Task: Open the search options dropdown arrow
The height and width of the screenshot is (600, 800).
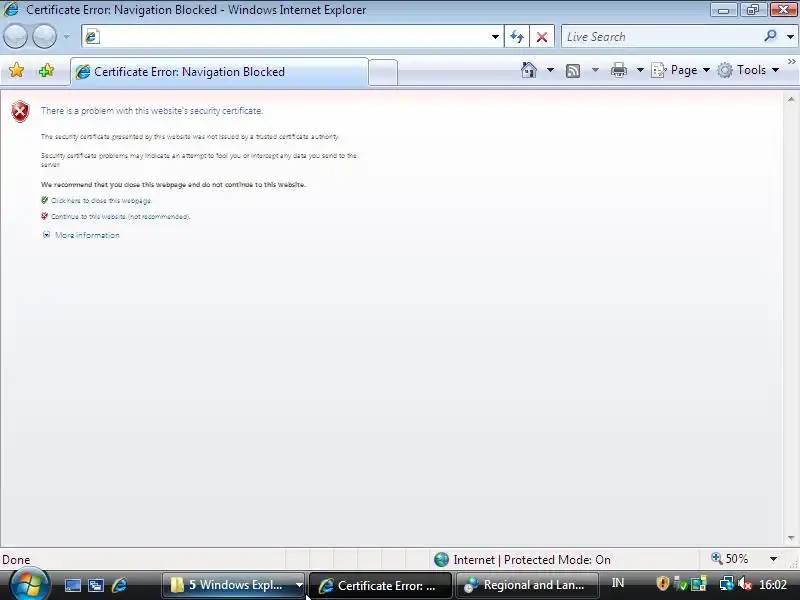Action: [x=790, y=37]
